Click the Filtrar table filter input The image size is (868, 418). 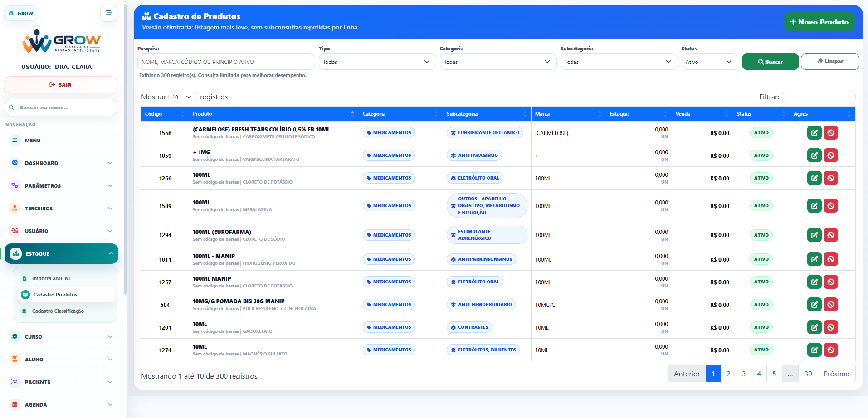819,97
